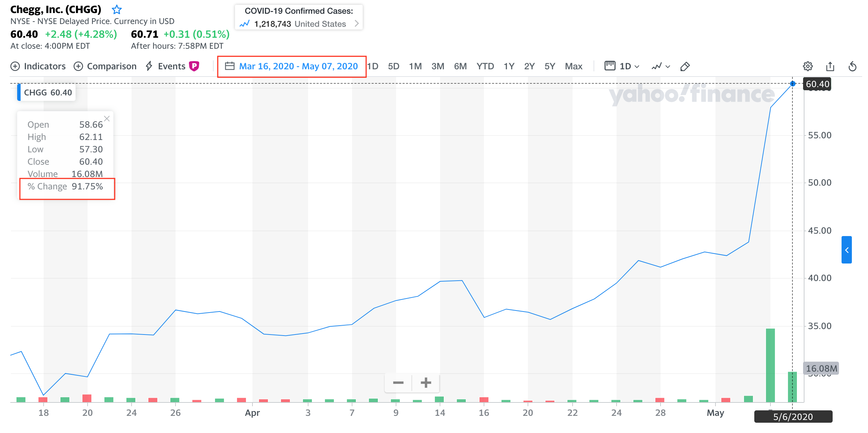Open the Comparison option

[x=105, y=66]
